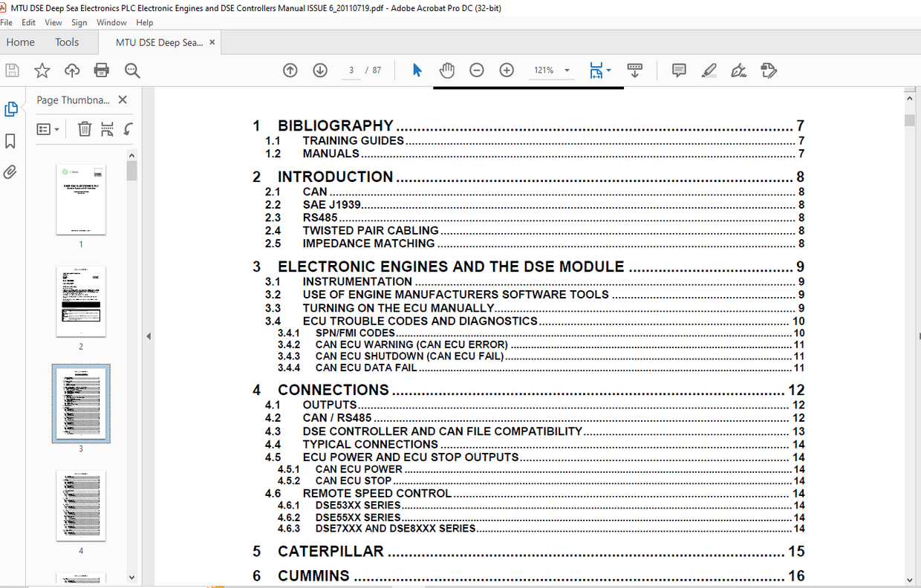This screenshot has height=588, width=921.
Task: Toggle the Attachments panel
Action: [x=12, y=171]
